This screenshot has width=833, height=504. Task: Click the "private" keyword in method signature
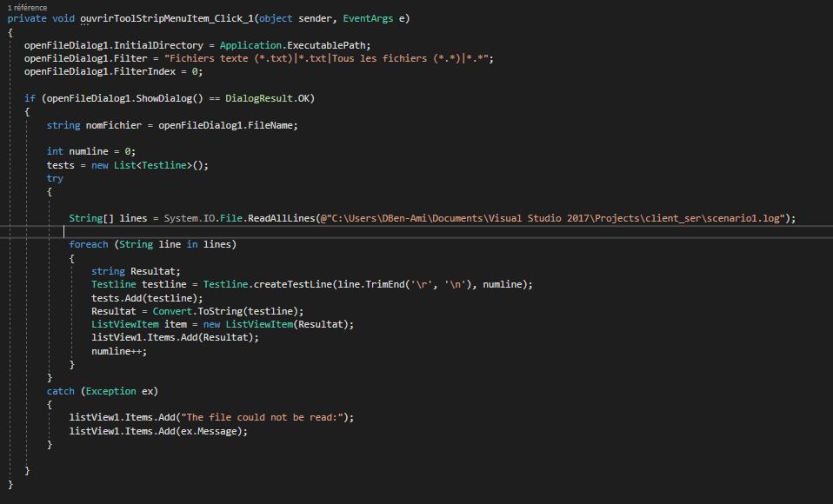pyautogui.click(x=27, y=18)
